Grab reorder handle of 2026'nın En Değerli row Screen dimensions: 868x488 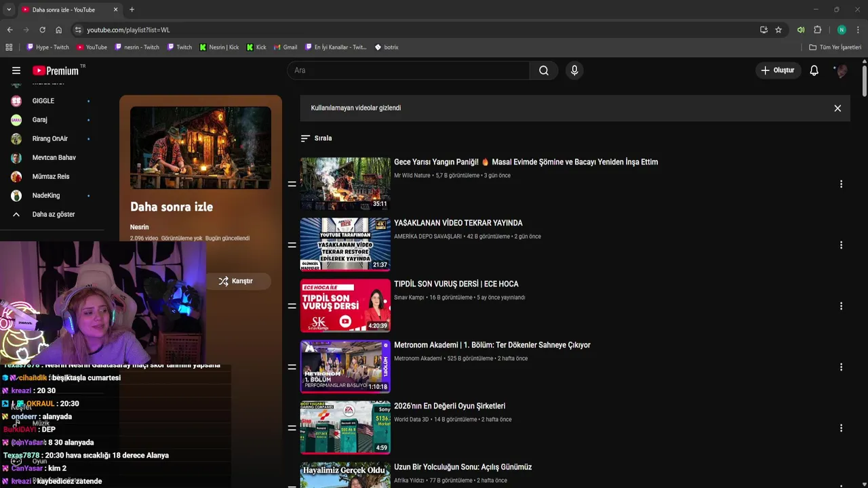click(292, 428)
